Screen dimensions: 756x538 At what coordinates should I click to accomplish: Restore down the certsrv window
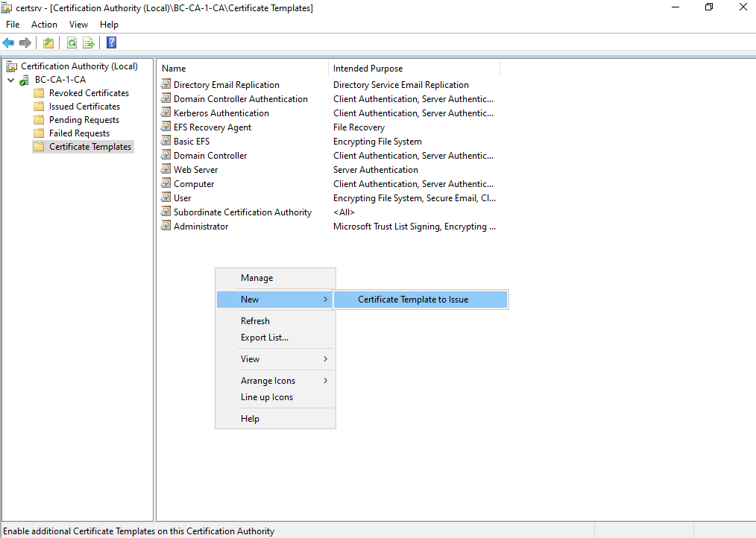pos(709,7)
